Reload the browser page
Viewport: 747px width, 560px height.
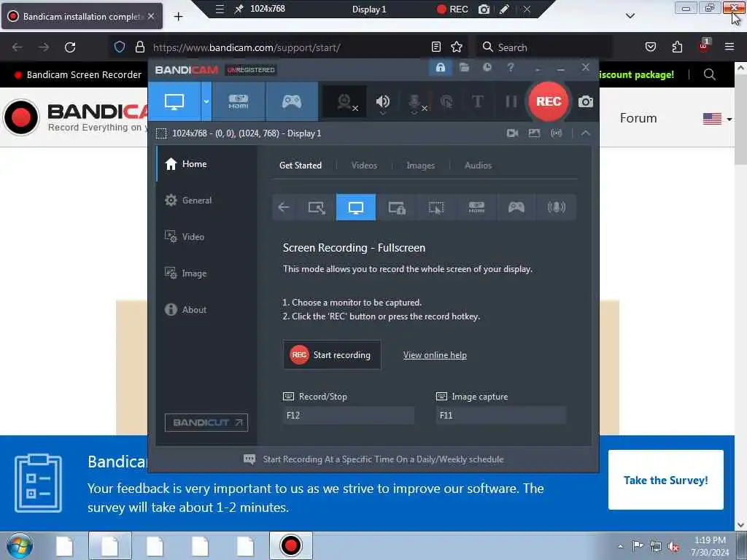pos(70,47)
